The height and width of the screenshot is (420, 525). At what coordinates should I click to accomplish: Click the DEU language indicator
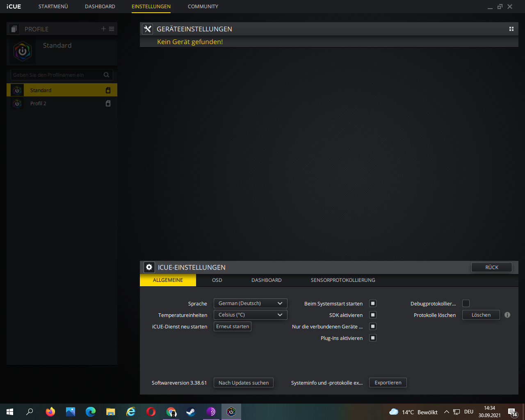point(469,412)
